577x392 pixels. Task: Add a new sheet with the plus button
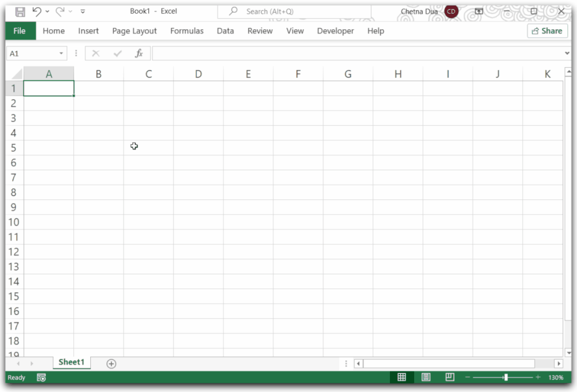pos(111,364)
